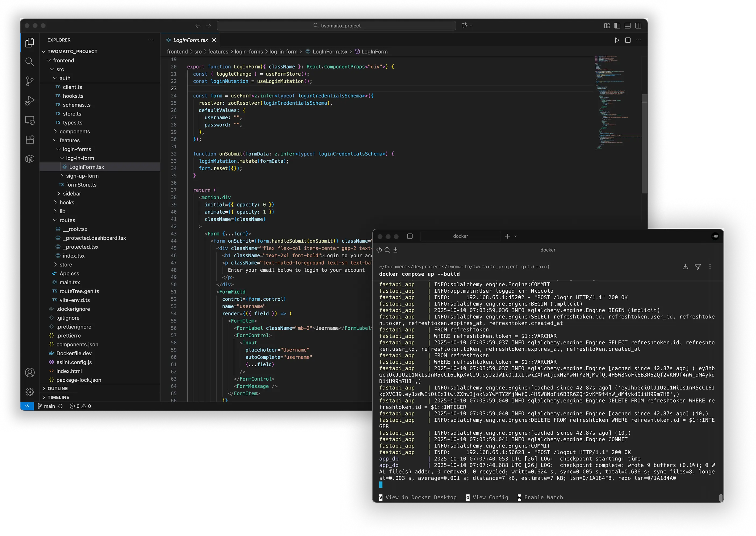Viewport: 756px width, 536px height.
Task: Open the Search view in activity bar
Action: pyautogui.click(x=30, y=62)
